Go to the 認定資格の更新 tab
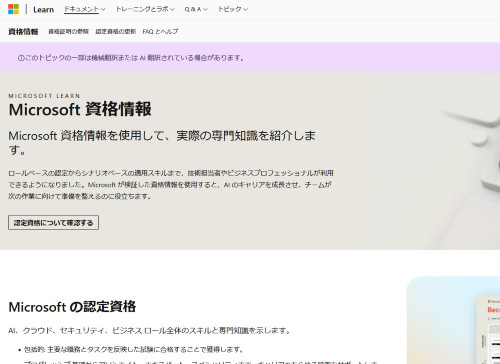 (116, 31)
